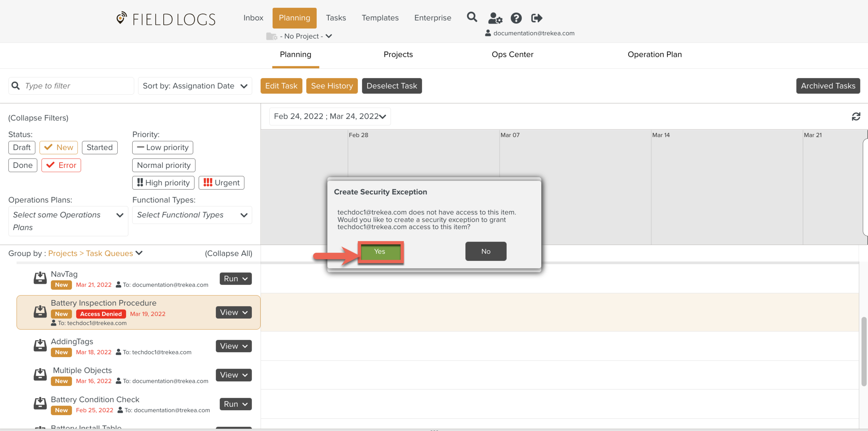Open the Templates menu item
The image size is (868, 431).
point(380,18)
